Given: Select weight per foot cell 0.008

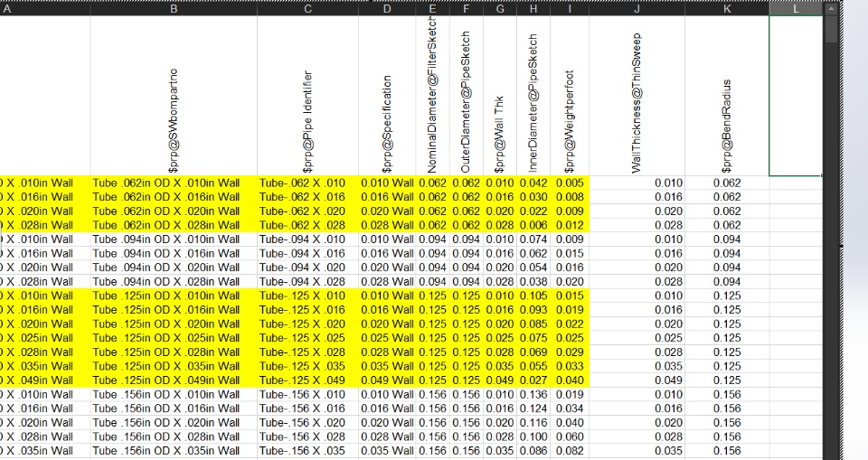Looking at the screenshot, I should tap(570, 197).
